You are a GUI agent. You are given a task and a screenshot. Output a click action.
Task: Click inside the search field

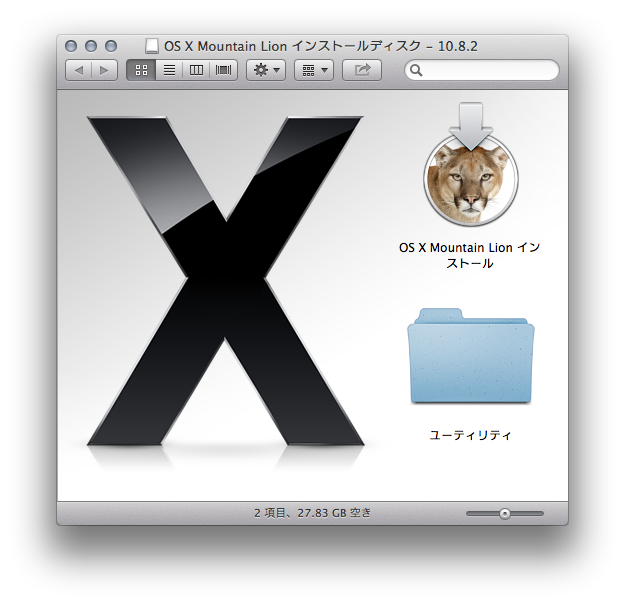(x=482, y=70)
